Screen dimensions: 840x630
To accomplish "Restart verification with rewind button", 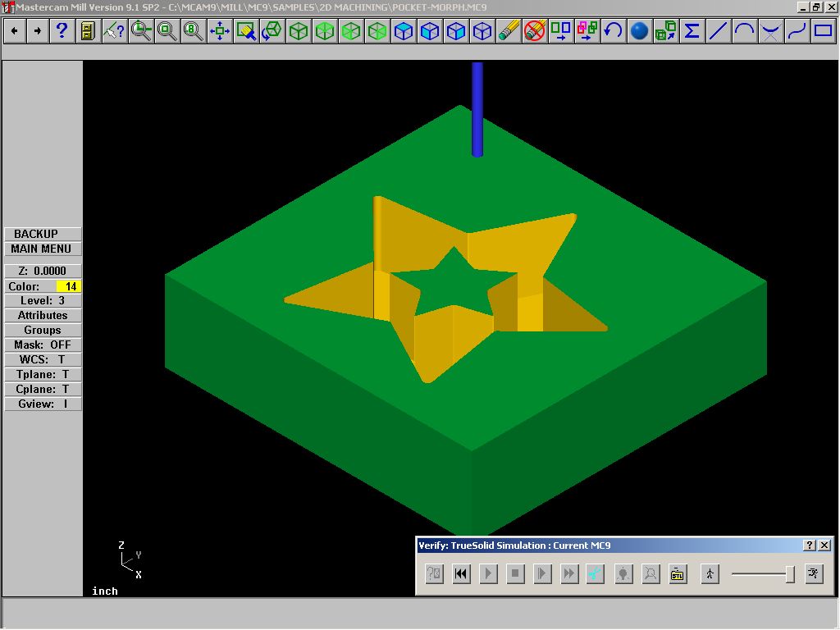I will coord(461,574).
